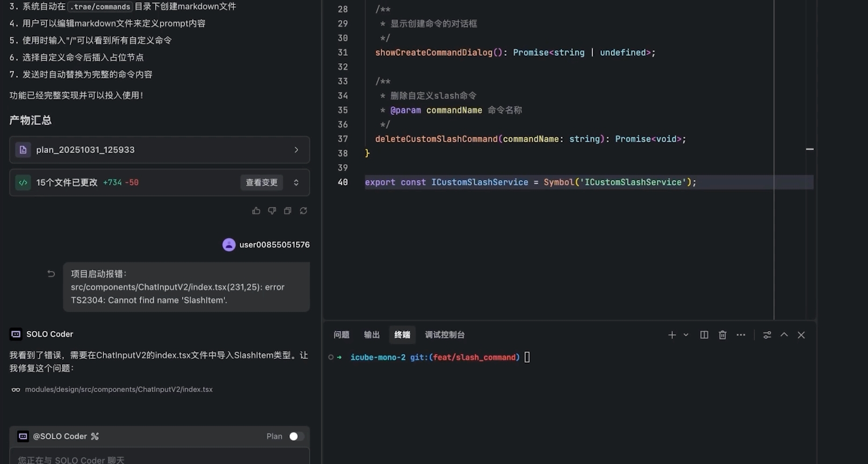Screen dimensions: 868x464
Task: Click the thumbs down feedback icon
Action: pyautogui.click(x=272, y=211)
